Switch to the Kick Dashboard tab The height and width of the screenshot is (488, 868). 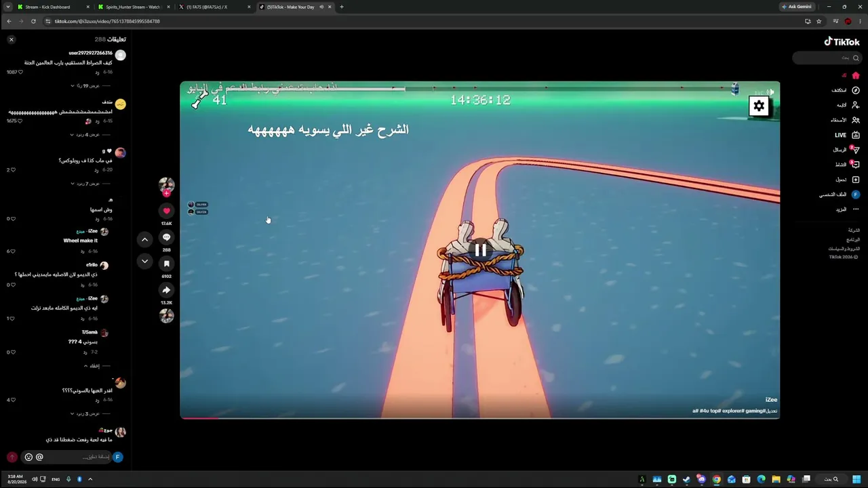tap(53, 7)
